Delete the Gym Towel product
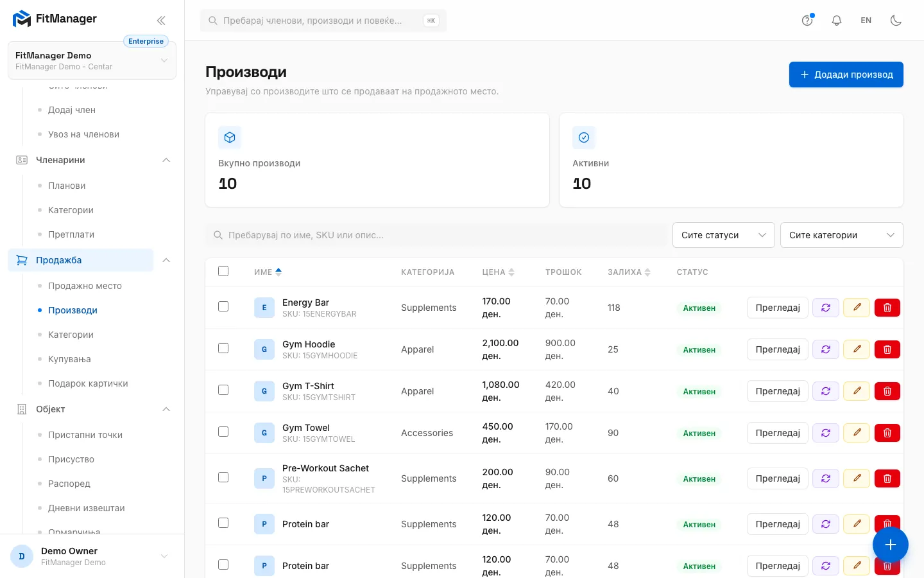The height and width of the screenshot is (578, 924). [887, 433]
